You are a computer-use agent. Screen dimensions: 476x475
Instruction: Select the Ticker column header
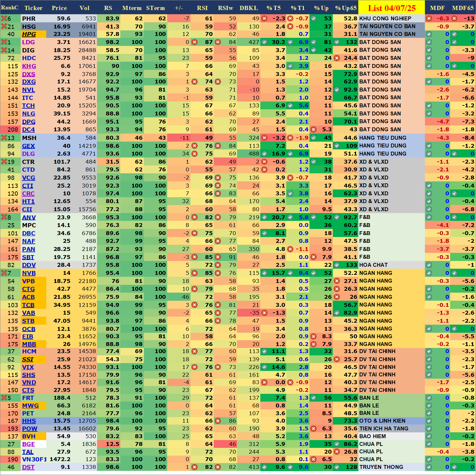coord(34,8)
